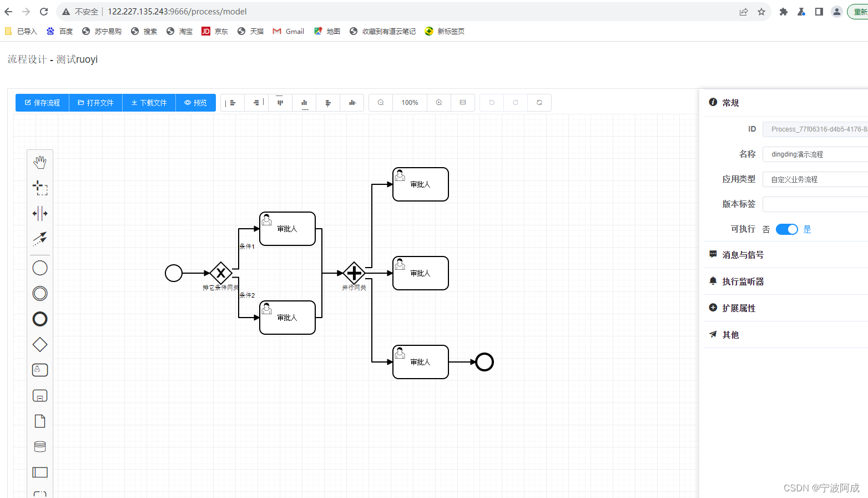868x498 pixels.
Task: Center-align elements horizontally
Action: pyautogui.click(x=328, y=103)
